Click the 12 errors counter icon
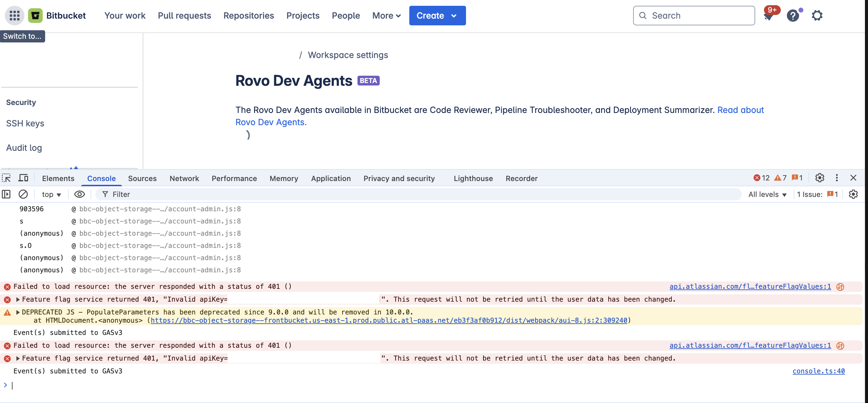 tap(761, 178)
